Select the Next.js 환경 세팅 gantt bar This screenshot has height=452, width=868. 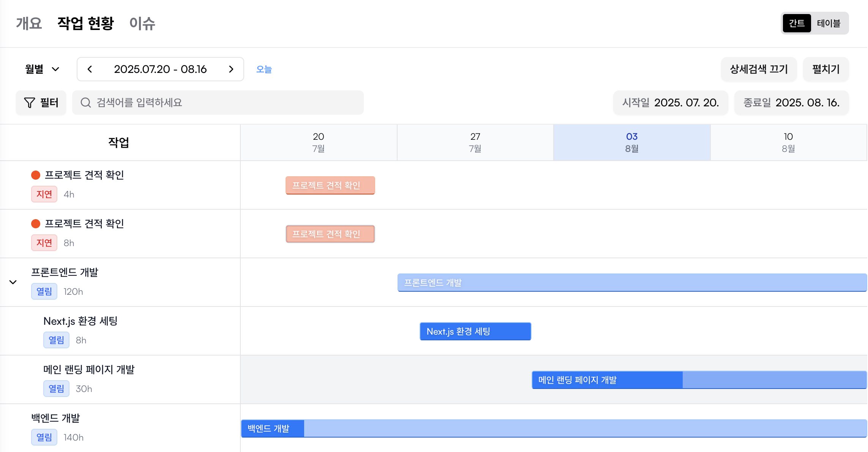(475, 331)
